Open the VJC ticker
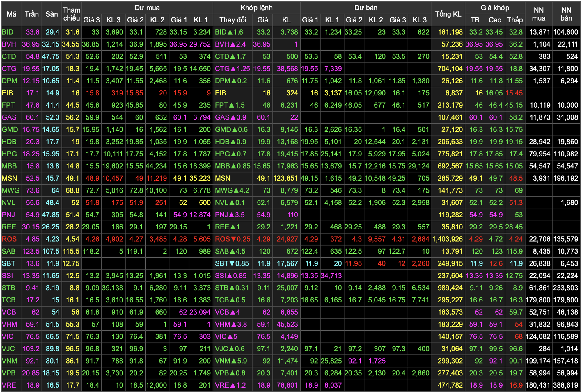582x392 pixels. pyautogui.click(x=8, y=349)
